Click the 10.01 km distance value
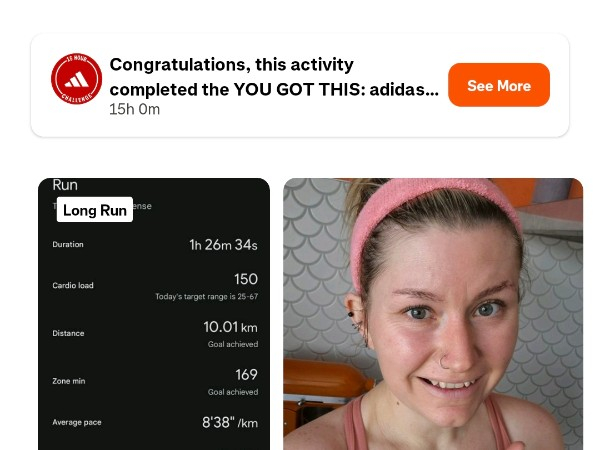Viewport: 600px width, 450px height. (x=230, y=327)
